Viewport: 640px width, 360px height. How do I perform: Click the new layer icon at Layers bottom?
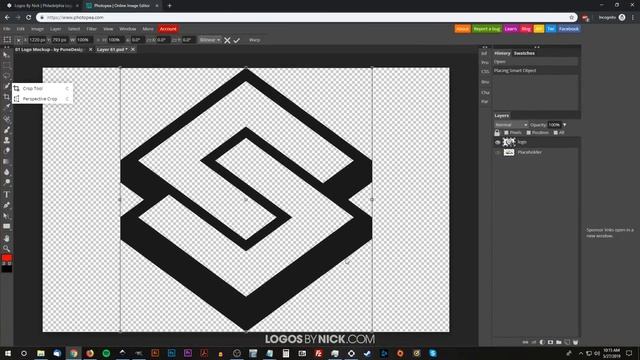567,342
